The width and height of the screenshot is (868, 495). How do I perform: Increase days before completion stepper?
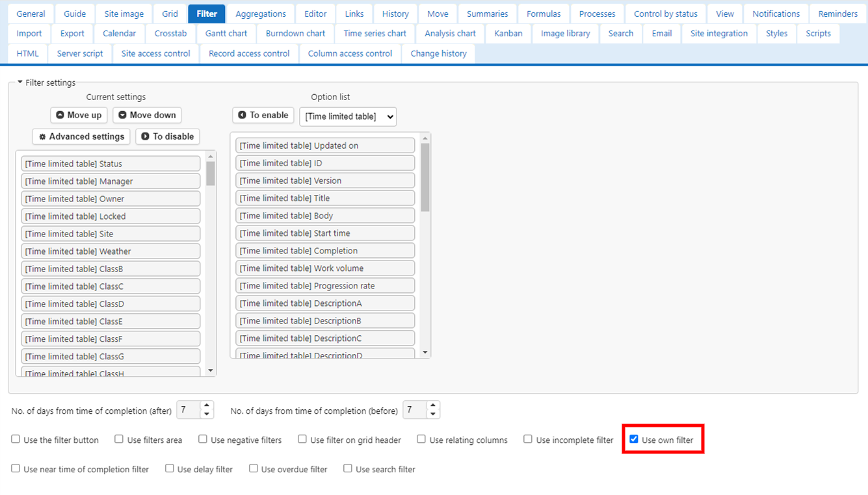[x=433, y=406]
